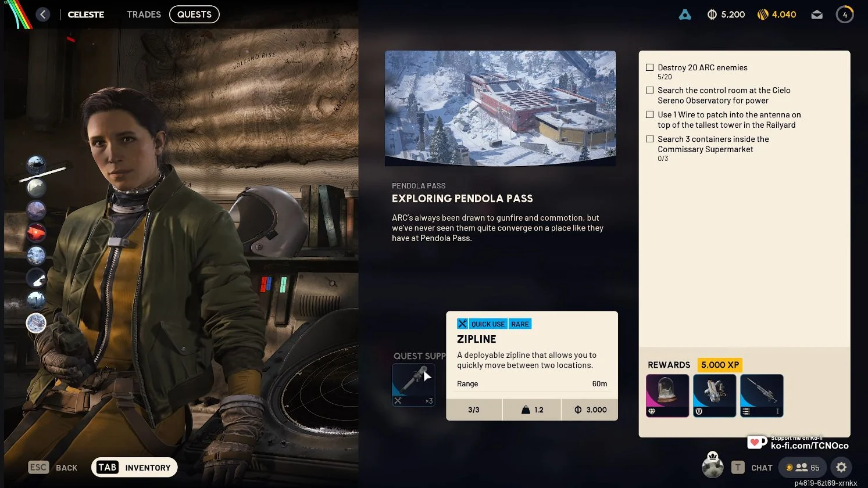Check the Cielo Sereno Observatory objective box
Screen dimensions: 868x488
(x=650, y=90)
